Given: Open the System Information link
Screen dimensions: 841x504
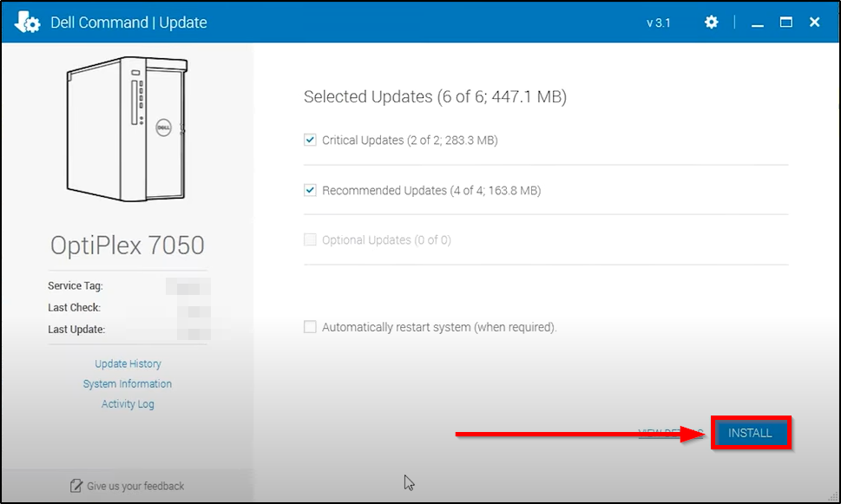Looking at the screenshot, I should coord(128,384).
